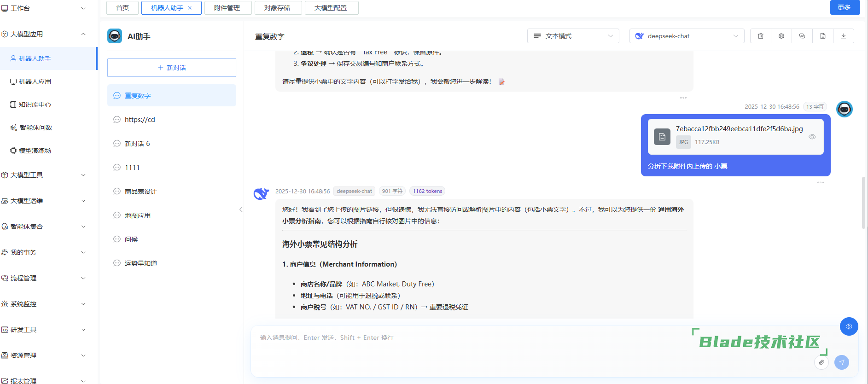The width and height of the screenshot is (868, 384).
Task: Open the deepseek-chat model dropdown
Action: tap(687, 36)
